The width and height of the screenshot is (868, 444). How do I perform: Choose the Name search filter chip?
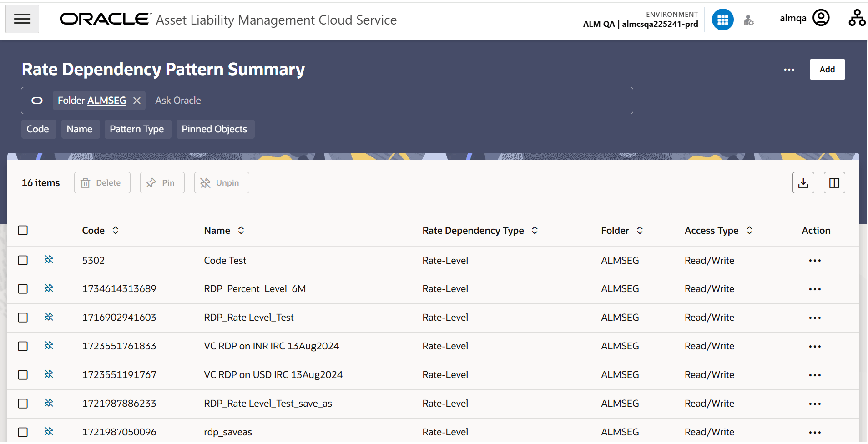(x=80, y=129)
